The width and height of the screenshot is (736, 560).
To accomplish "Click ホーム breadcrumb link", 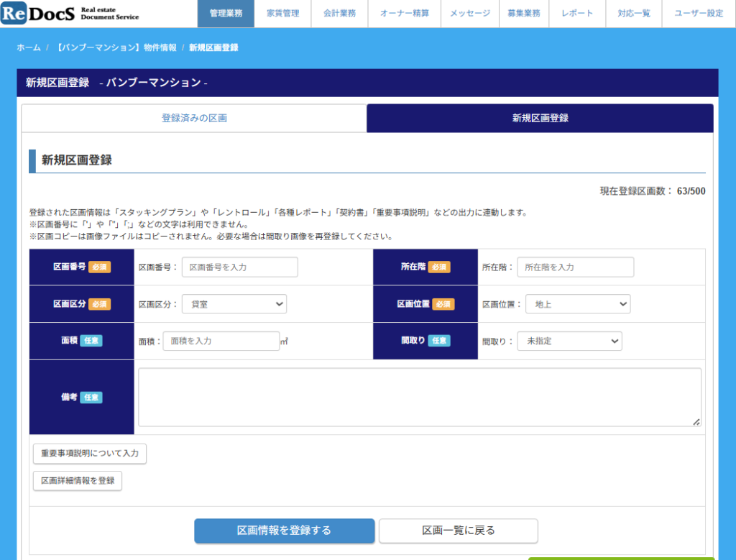I will click(x=29, y=47).
